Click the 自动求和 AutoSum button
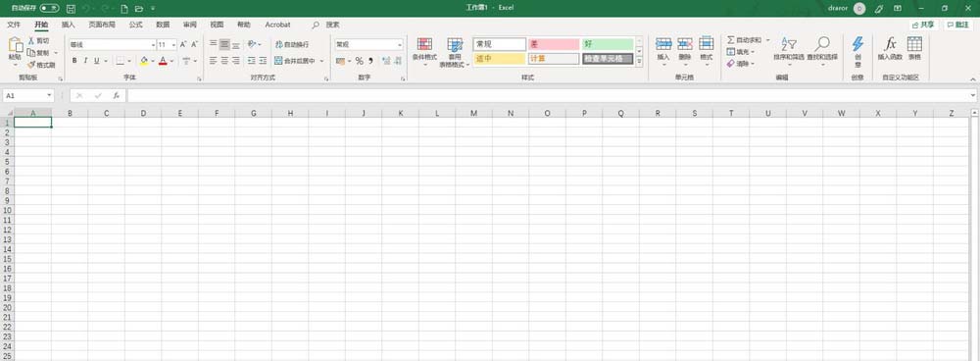Viewport: 980px width, 361px height. pyautogui.click(x=744, y=40)
